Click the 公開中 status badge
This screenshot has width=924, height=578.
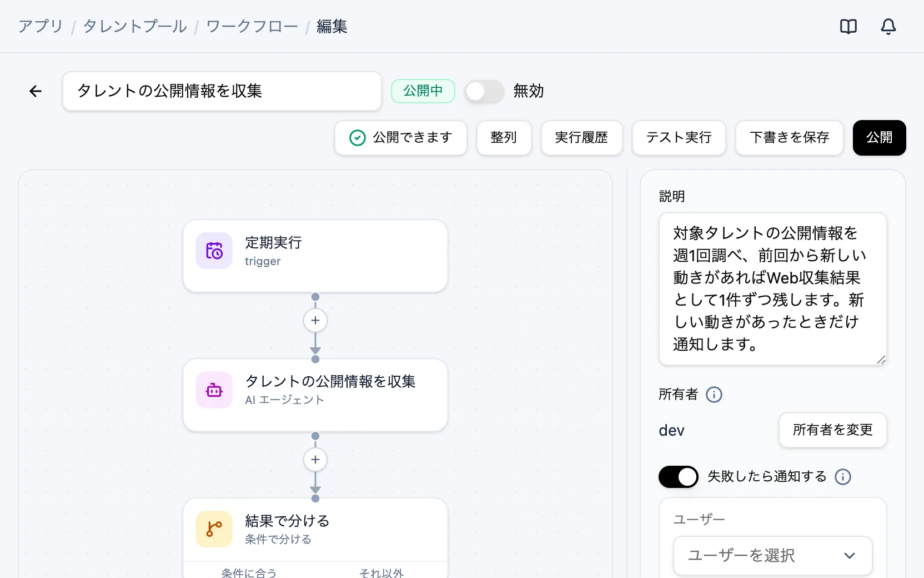point(423,91)
